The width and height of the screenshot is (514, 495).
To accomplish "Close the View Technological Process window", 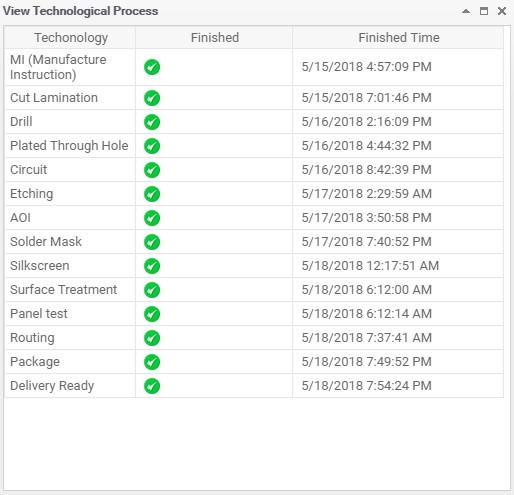I will [502, 11].
